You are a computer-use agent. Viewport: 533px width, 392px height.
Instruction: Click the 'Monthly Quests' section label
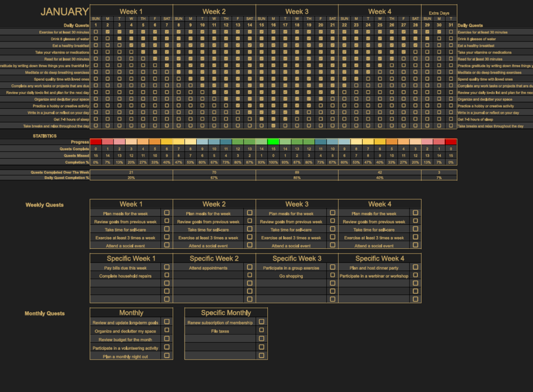point(45,313)
